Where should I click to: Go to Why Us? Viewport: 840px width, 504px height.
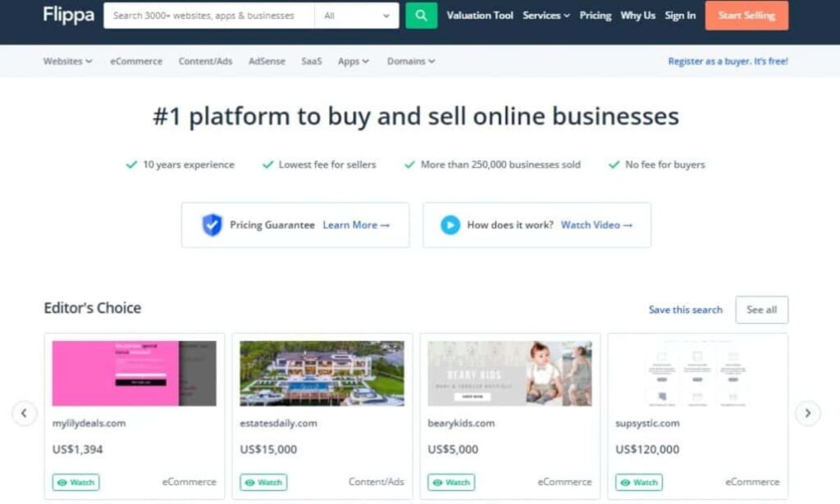[637, 16]
